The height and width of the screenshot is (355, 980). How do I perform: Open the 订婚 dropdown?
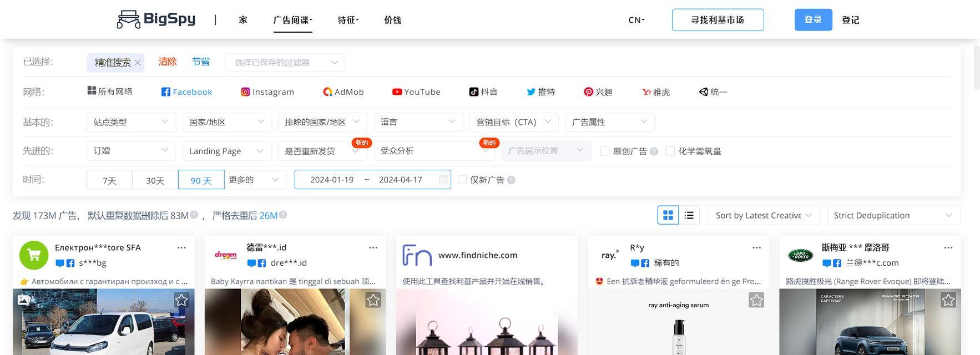(130, 151)
